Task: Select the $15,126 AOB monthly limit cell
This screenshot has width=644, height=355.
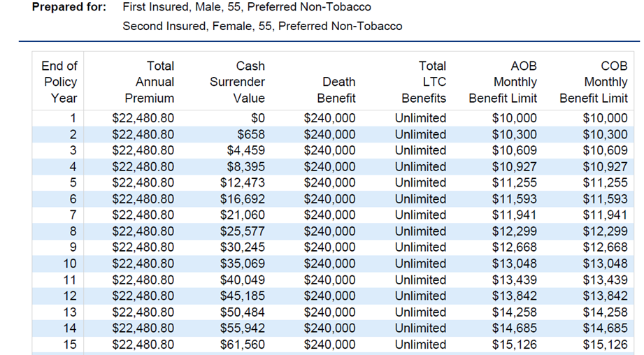Action: (515, 345)
